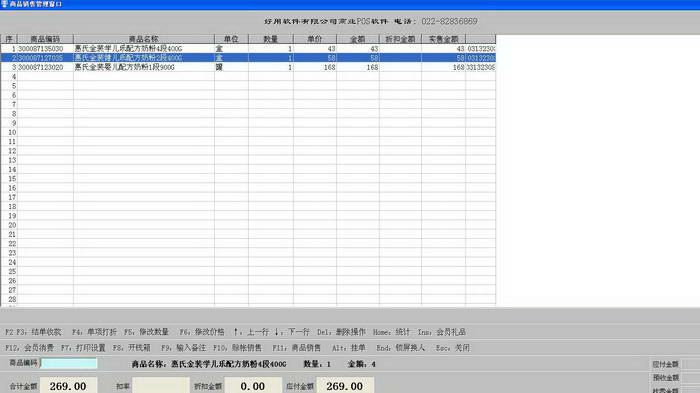Click the 单位 column header
This screenshot has height=393, width=700.
[x=231, y=39]
